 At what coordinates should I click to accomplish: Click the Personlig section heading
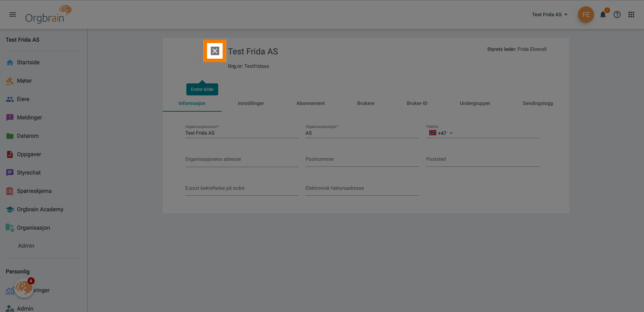(18, 271)
